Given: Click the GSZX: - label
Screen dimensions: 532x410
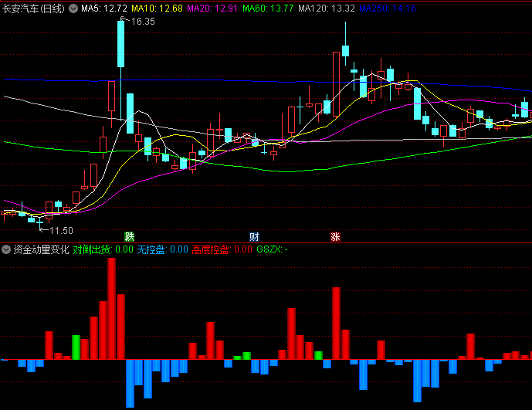Looking at the screenshot, I should pos(272,250).
